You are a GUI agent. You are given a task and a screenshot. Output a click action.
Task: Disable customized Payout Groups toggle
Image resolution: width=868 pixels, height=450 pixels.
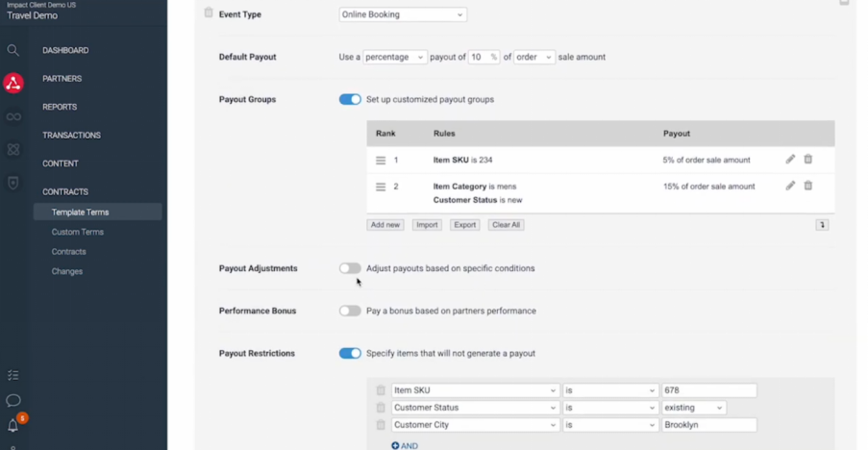(x=350, y=99)
